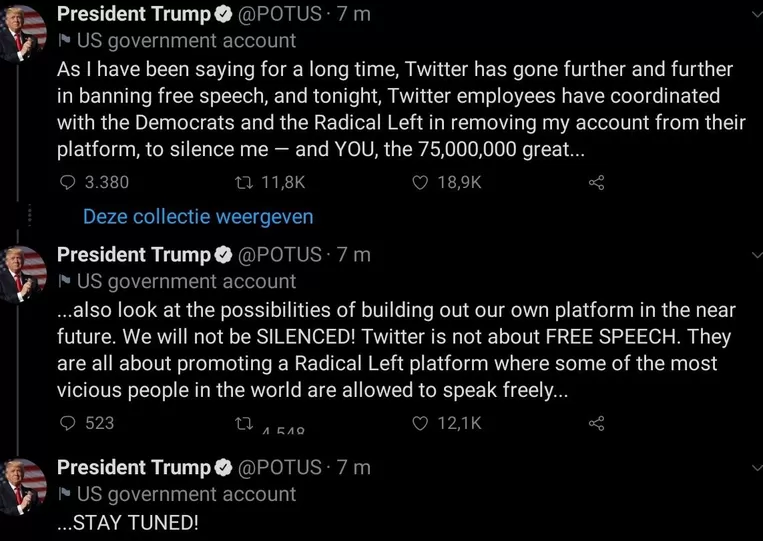Viewport: 763px width, 541px height.
Task: Like the first tweet with 18,9K likes
Action: click(x=420, y=183)
